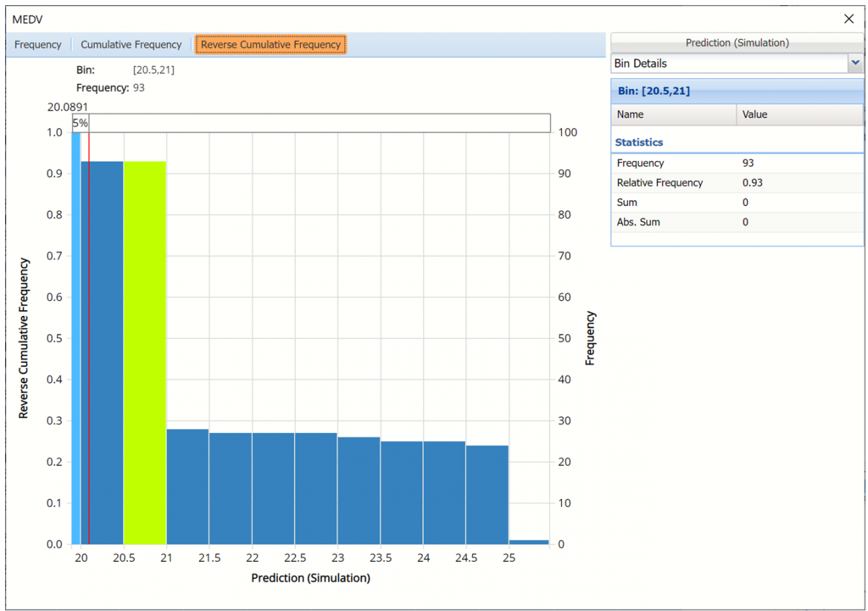Click the 5% label box above the chart
Viewport: 868px width, 611px height.
pyautogui.click(x=80, y=124)
